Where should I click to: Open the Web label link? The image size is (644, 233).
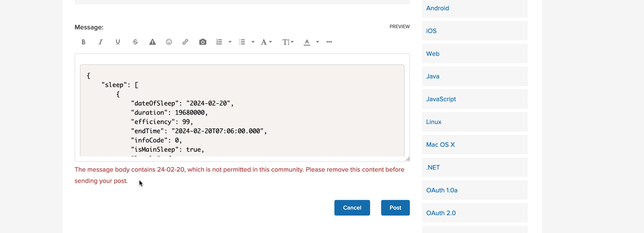click(433, 54)
